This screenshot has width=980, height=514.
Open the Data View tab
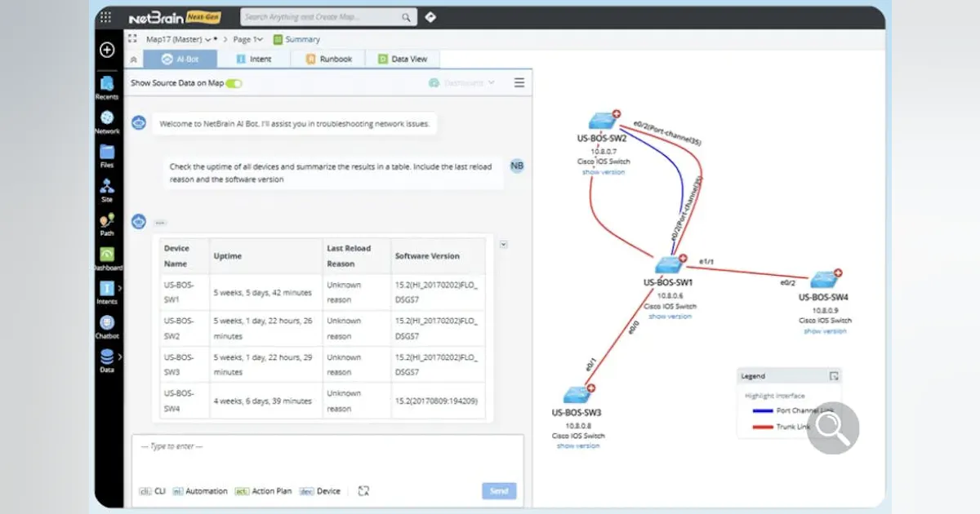pyautogui.click(x=402, y=59)
